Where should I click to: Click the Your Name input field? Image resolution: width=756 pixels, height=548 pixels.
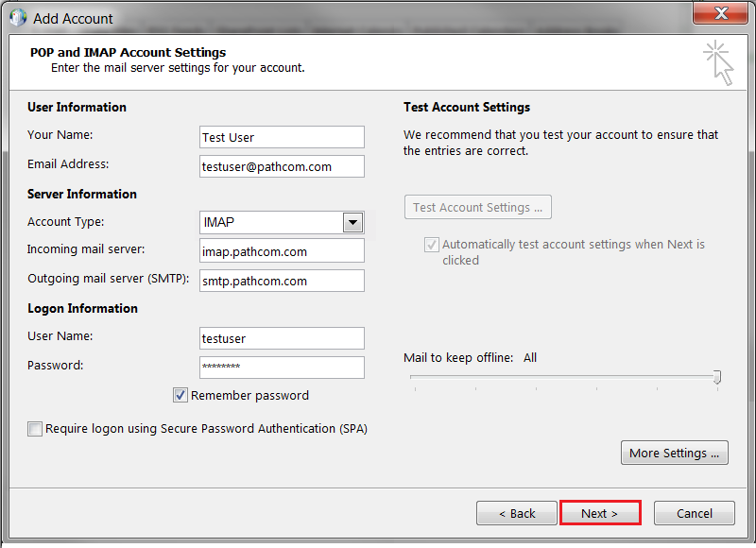281,137
